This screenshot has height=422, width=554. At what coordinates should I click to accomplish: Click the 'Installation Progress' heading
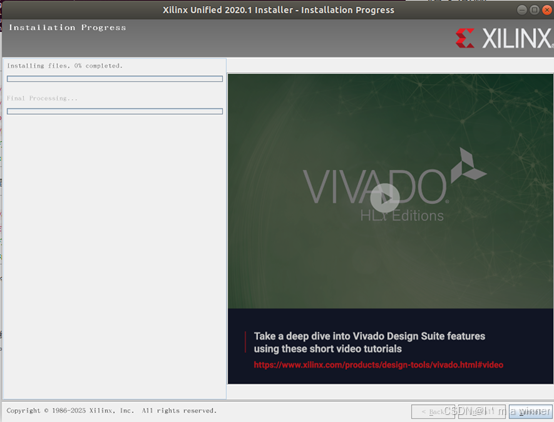click(67, 28)
